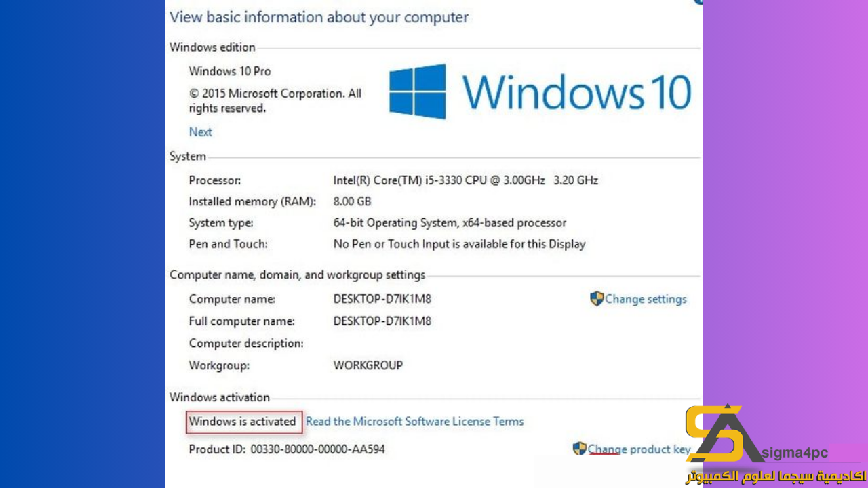This screenshot has height=488, width=868.
Task: Click the 'System' section heading
Action: pyautogui.click(x=188, y=156)
